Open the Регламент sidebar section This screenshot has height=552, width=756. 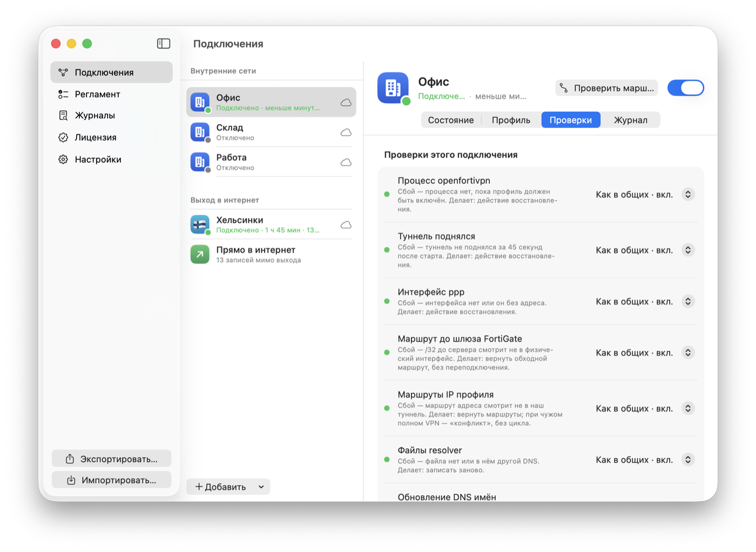click(112, 94)
